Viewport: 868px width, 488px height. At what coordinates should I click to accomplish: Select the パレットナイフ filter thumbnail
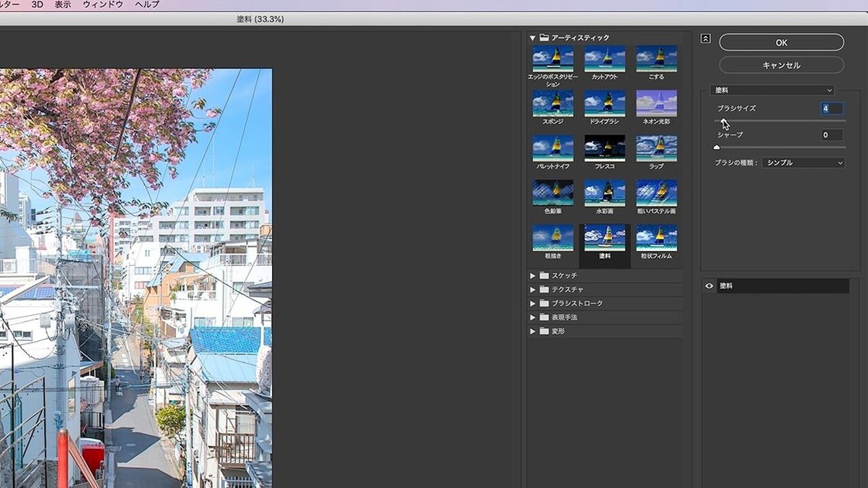(553, 148)
